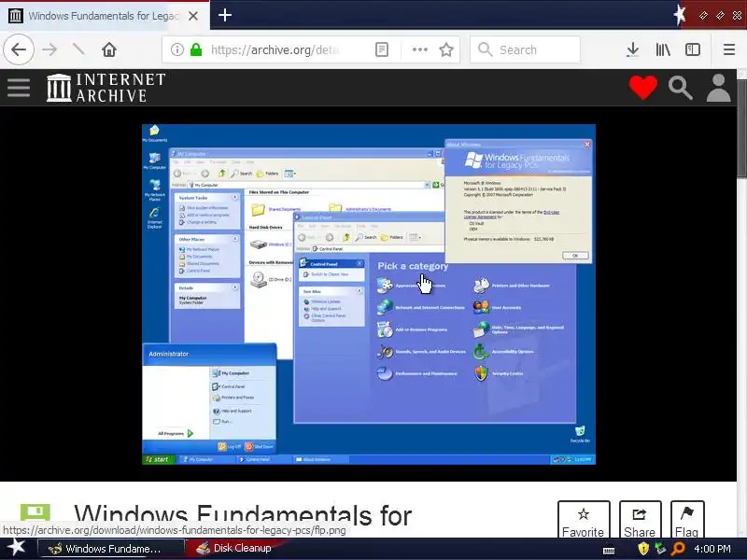Click the red donate heart icon
The width and height of the screenshot is (747, 560).
tap(643, 88)
